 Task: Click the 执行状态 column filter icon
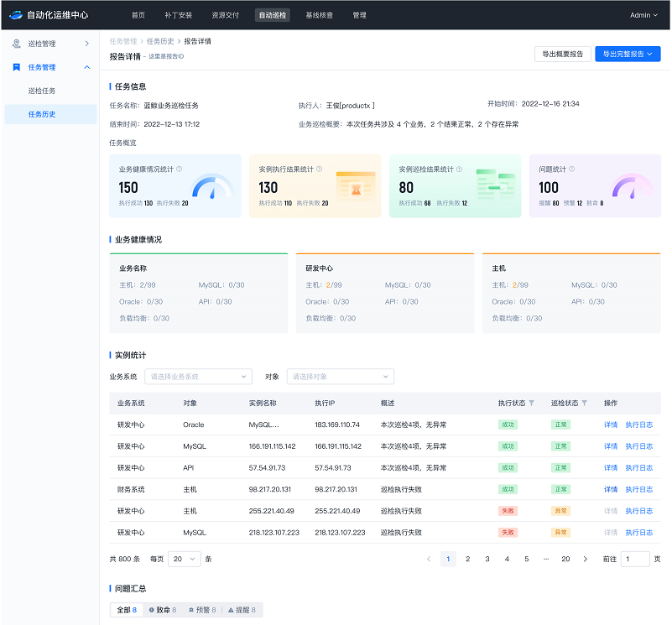[531, 404]
